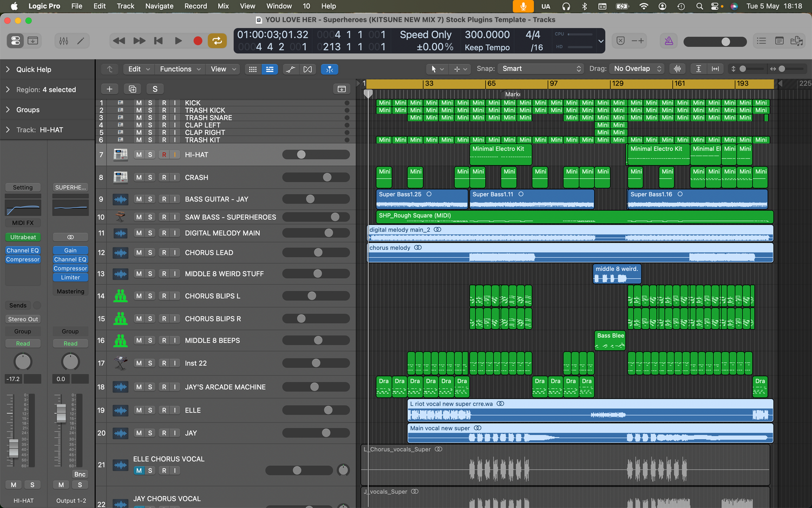Screen dimensions: 812x508
Task: Click the Fast Forward transport button
Action: [139, 41]
